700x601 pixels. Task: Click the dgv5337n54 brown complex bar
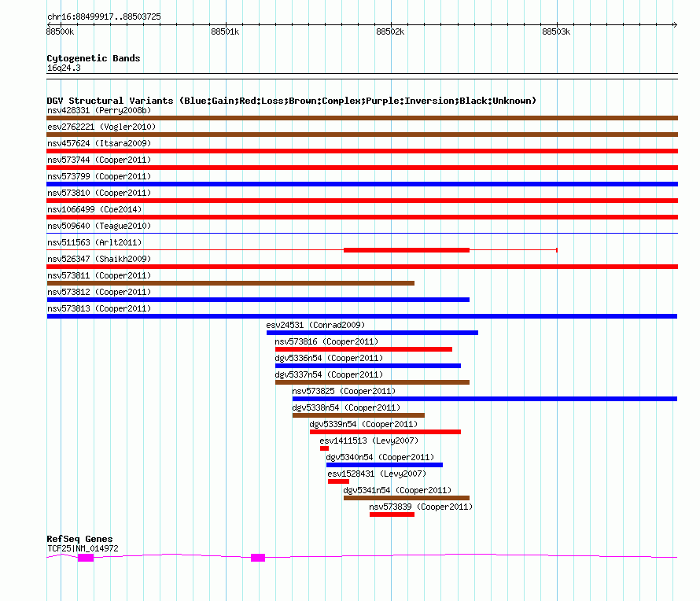point(372,382)
